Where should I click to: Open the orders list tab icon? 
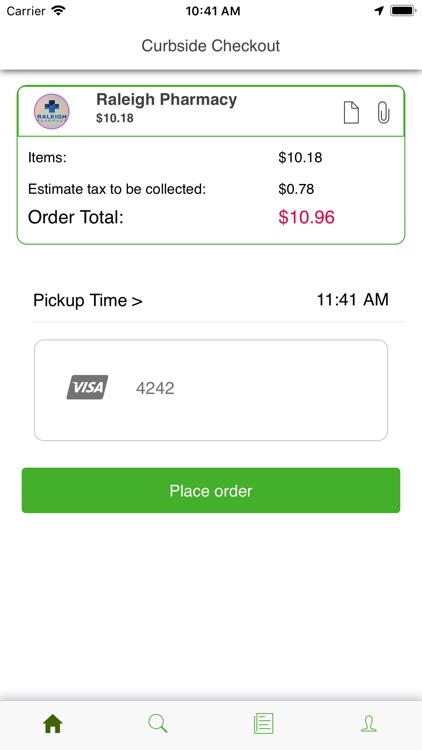tap(264, 723)
